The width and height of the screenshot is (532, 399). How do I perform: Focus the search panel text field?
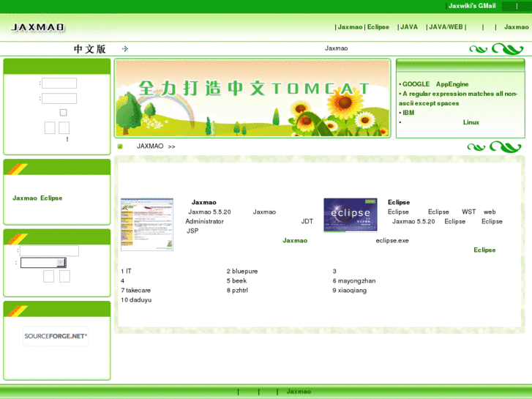click(x=49, y=251)
